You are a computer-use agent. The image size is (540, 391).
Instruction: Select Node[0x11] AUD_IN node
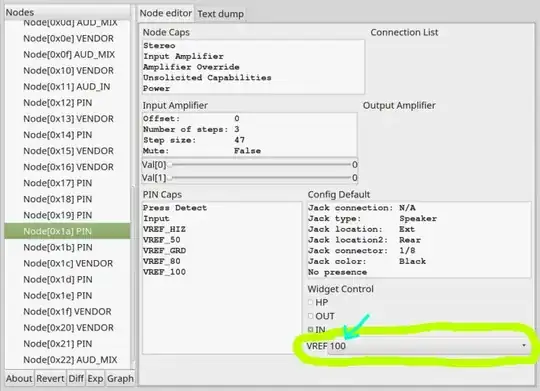(x=68, y=87)
